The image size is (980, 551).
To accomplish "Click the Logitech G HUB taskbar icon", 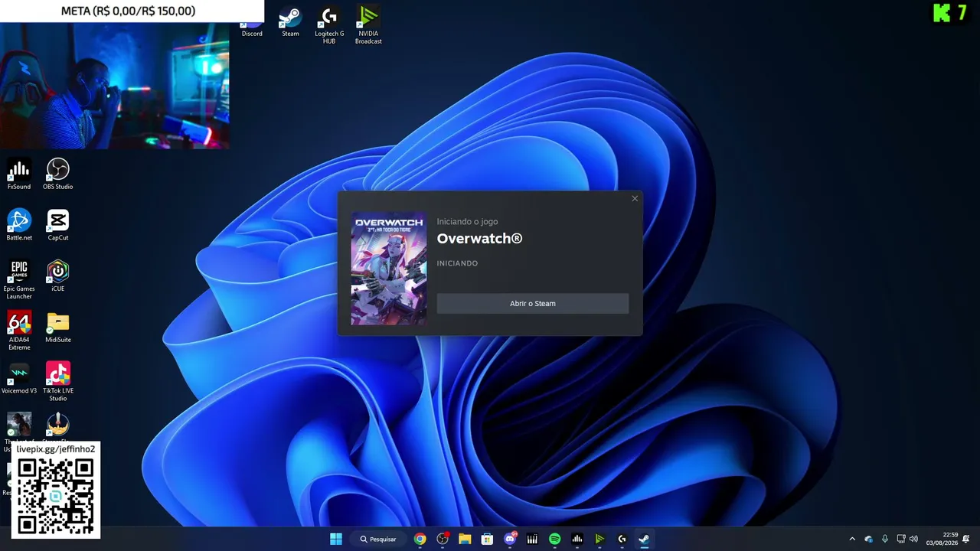I will pos(622,539).
